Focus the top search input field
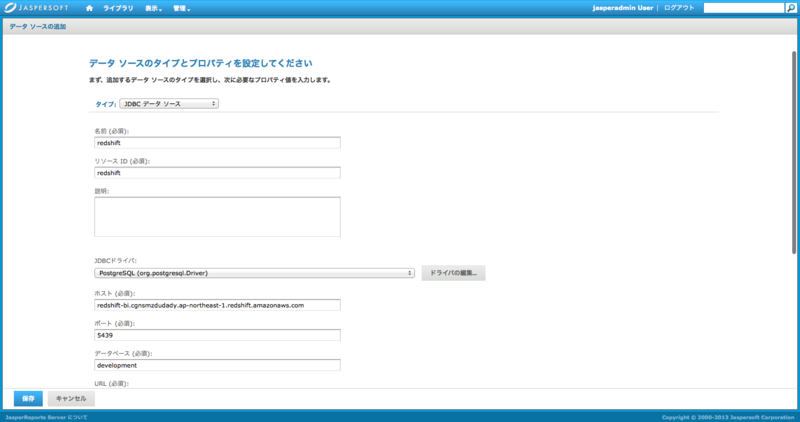This screenshot has width=800, height=422. pyautogui.click(x=744, y=8)
